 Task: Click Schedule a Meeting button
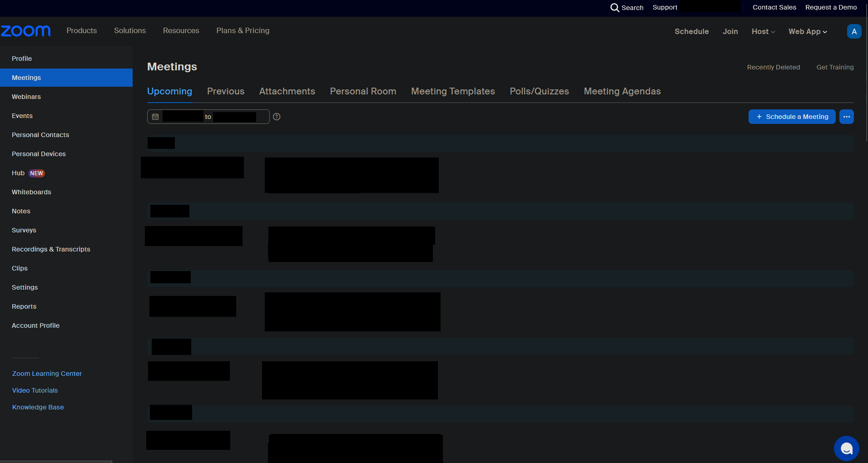point(792,117)
